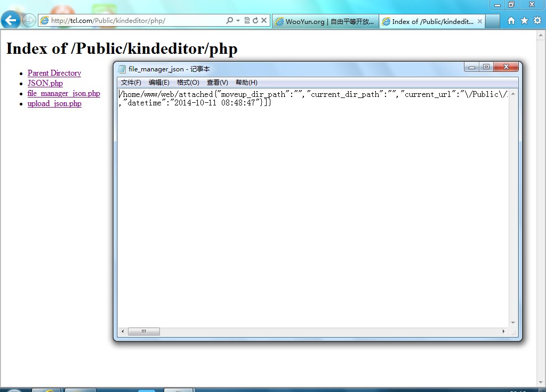The image size is (546, 392).
Task: Open the browser Home page icon
Action: (511, 21)
